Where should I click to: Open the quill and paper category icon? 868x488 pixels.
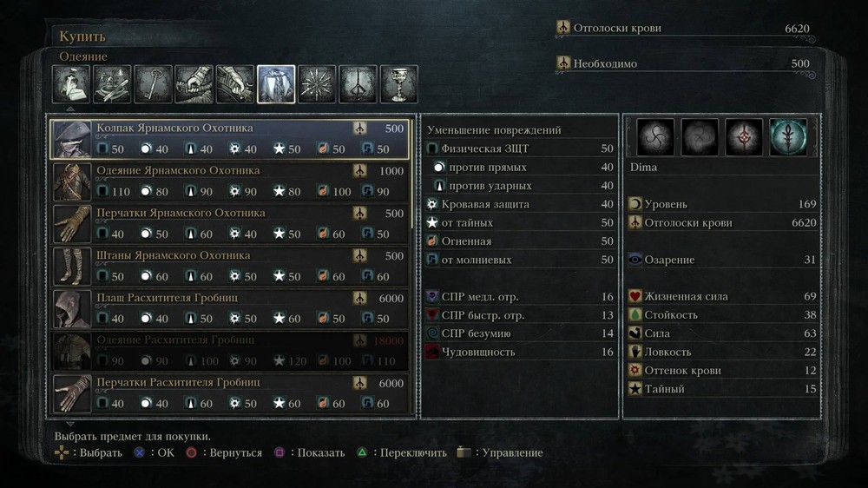point(71,84)
